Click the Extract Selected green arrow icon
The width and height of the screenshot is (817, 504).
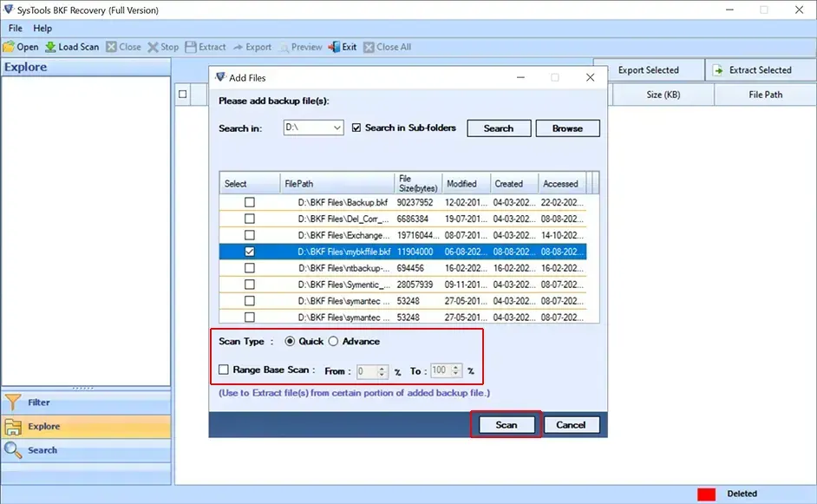point(718,70)
